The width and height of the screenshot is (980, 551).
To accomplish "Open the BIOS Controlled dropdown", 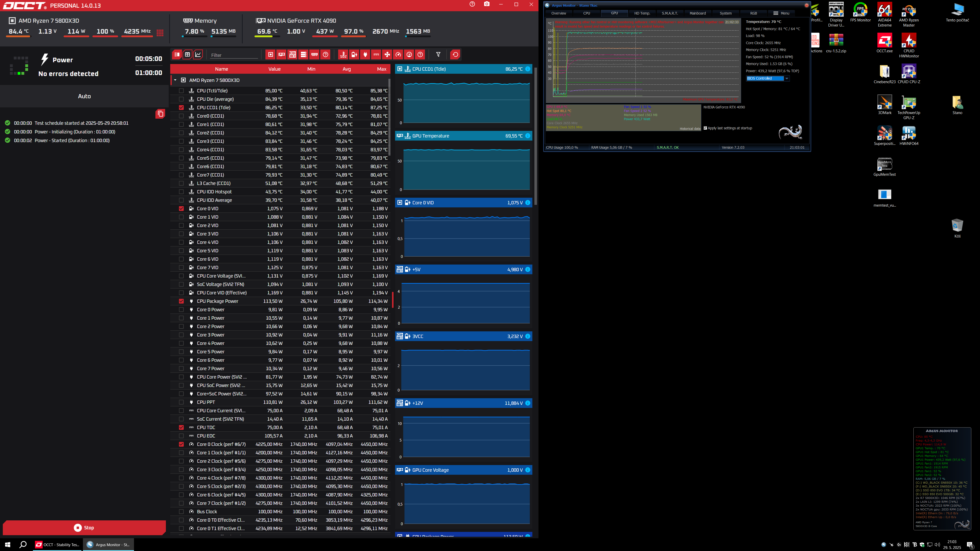I will (x=786, y=78).
